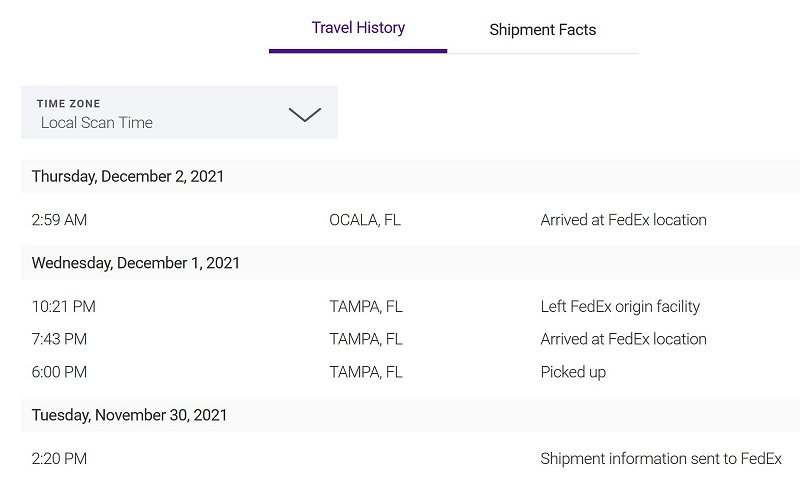Switch to the Shipment Facts tab
Image resolution: width=800 pixels, height=486 pixels.
point(542,30)
